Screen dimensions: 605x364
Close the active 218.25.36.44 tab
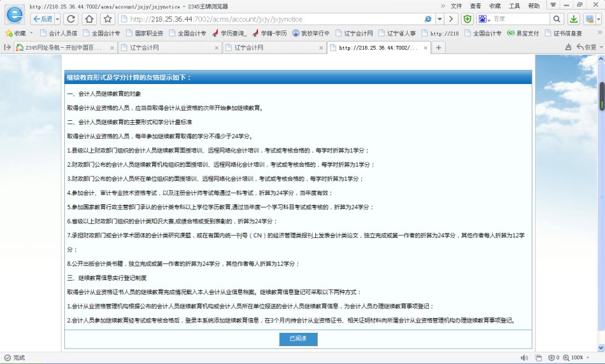coord(425,48)
